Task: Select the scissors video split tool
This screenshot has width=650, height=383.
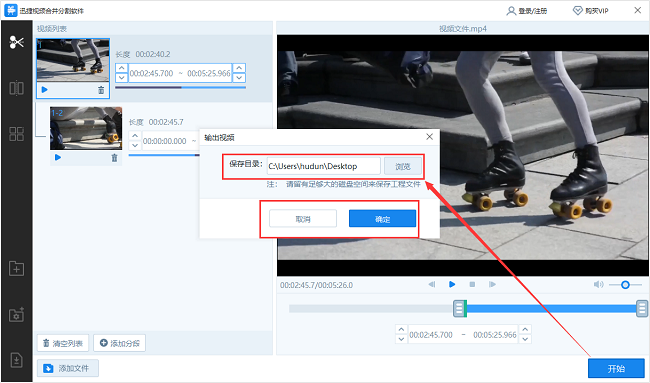Action: point(17,42)
